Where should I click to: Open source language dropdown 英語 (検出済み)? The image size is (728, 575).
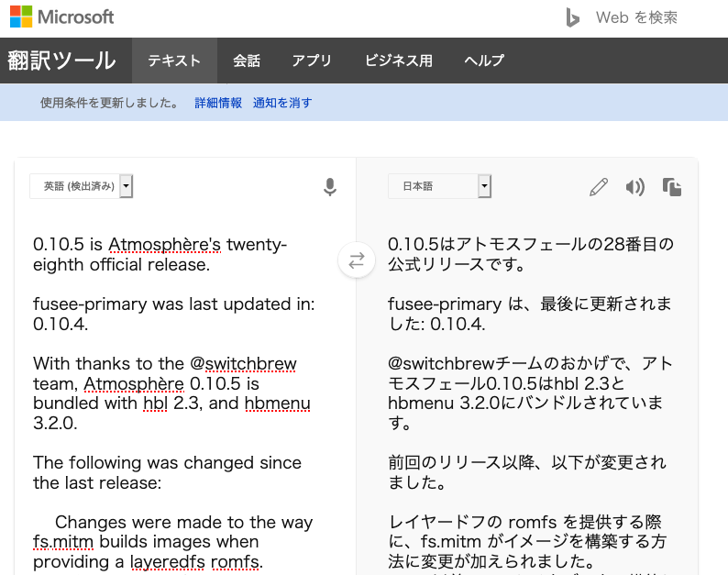82,186
